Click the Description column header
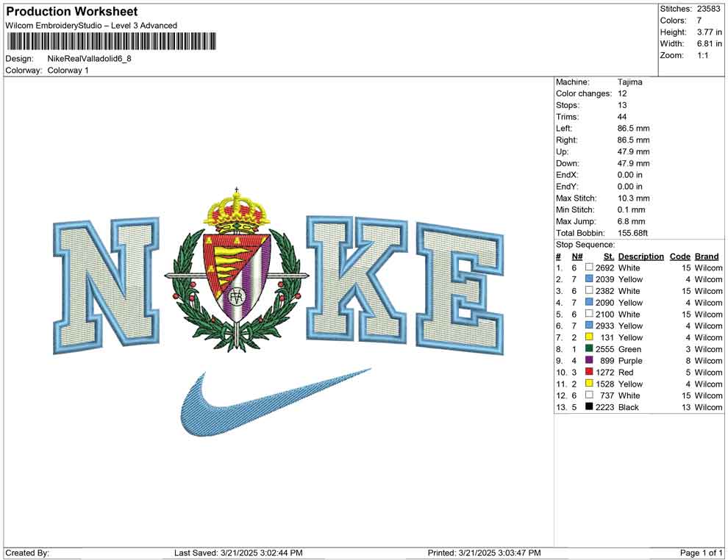Screen dimensions: 728x560 click(x=640, y=256)
